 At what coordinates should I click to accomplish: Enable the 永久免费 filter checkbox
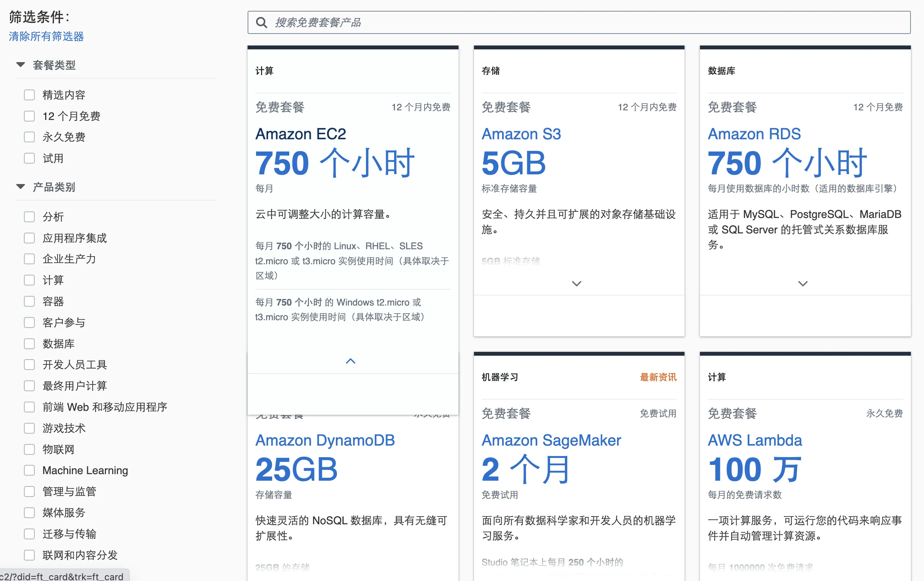tap(29, 137)
